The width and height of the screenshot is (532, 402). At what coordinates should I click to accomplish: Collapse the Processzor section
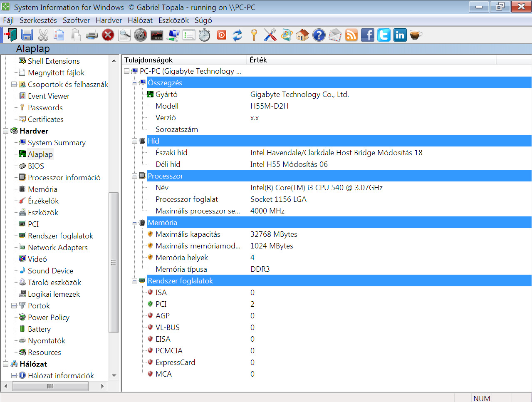[x=134, y=176]
